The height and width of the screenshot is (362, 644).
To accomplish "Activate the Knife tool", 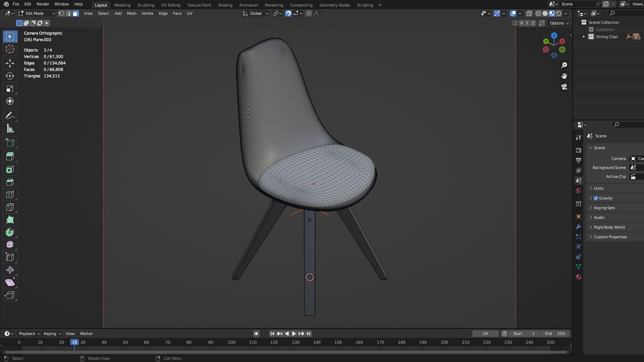I will pos(10,207).
